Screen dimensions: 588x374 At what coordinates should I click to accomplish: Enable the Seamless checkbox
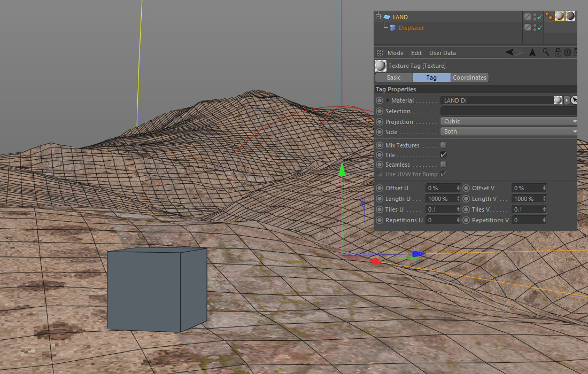point(443,165)
